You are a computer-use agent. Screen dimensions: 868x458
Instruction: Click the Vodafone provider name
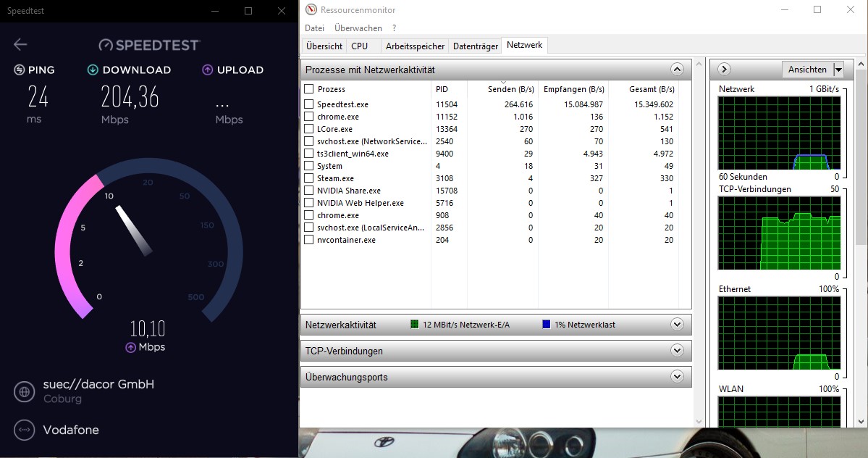pos(71,430)
